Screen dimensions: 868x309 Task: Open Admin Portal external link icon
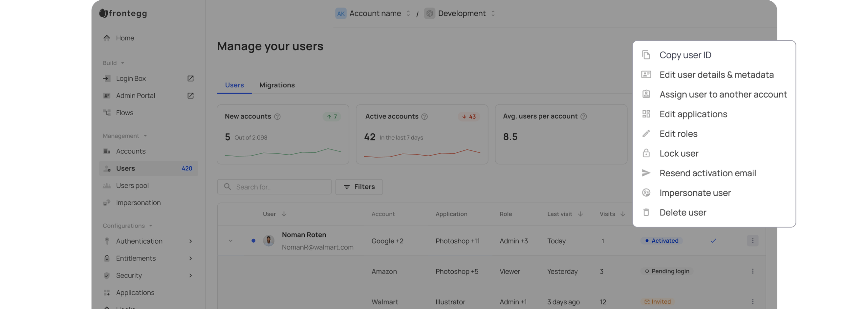[190, 96]
